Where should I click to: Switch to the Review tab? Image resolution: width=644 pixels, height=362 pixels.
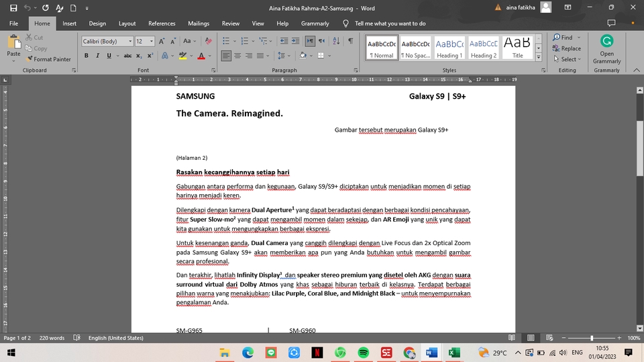point(230,24)
